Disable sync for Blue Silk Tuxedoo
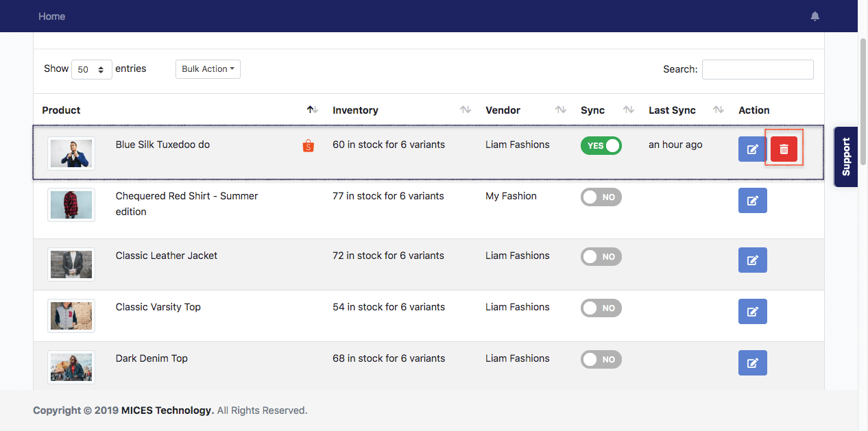This screenshot has width=868, height=431. [601, 145]
